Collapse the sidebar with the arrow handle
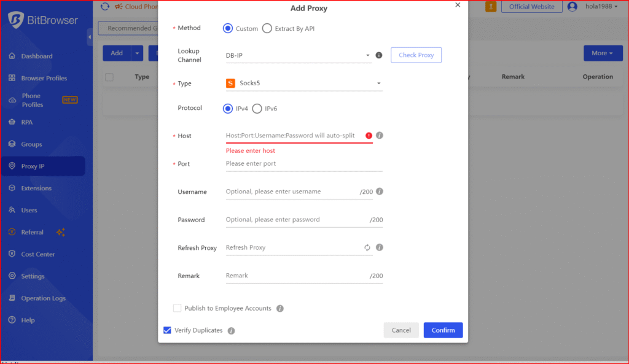This screenshot has height=364, width=629. coord(90,37)
